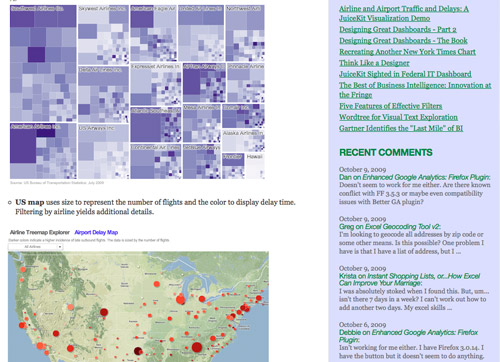
Task: Open the Best of Business Intelligence link
Action: (415, 90)
